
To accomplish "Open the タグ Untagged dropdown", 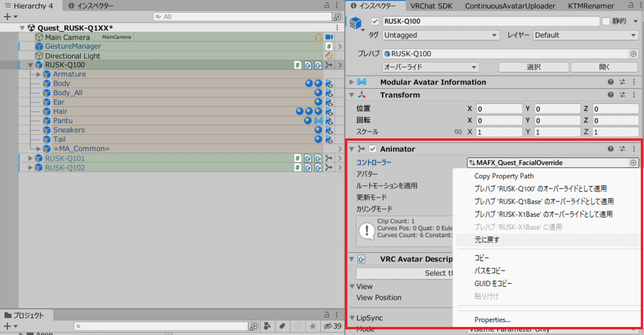I will (x=440, y=35).
